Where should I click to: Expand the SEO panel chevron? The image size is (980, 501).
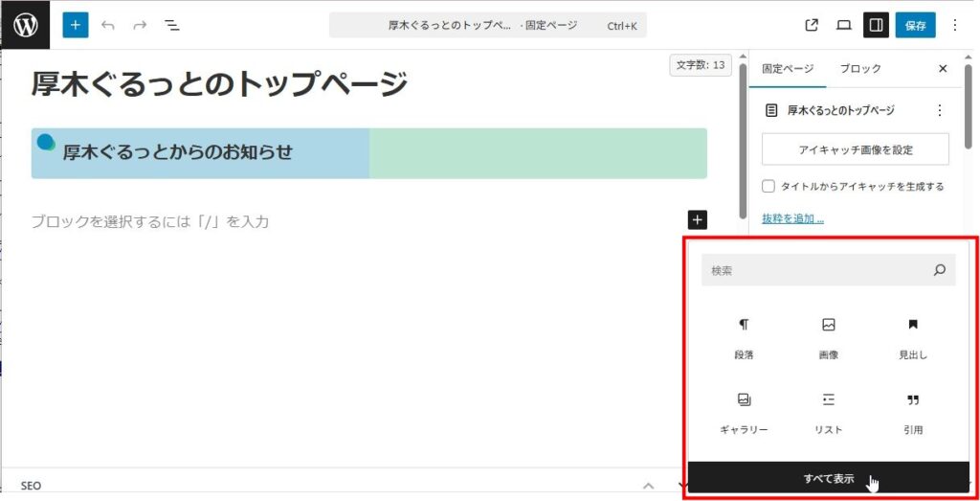click(x=648, y=486)
